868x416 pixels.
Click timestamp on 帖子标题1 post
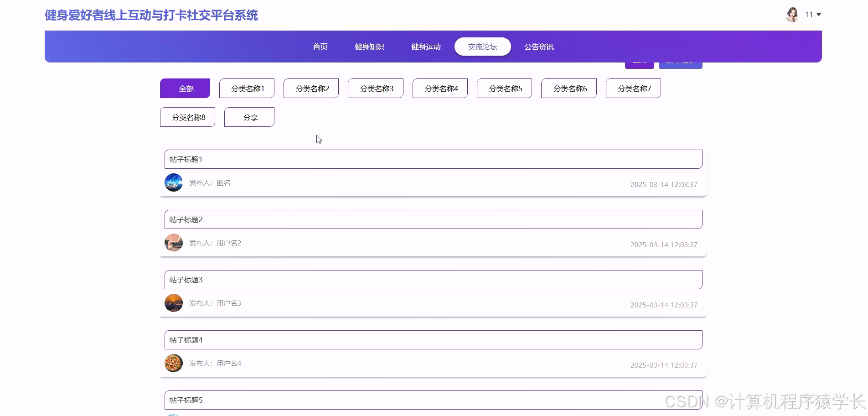(x=664, y=184)
